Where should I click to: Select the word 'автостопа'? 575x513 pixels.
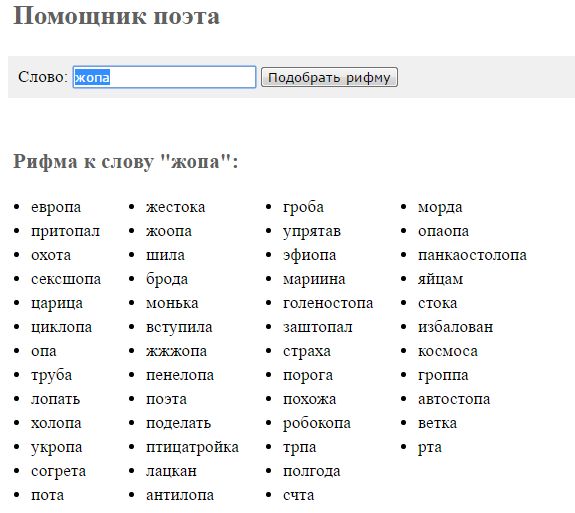[454, 399]
